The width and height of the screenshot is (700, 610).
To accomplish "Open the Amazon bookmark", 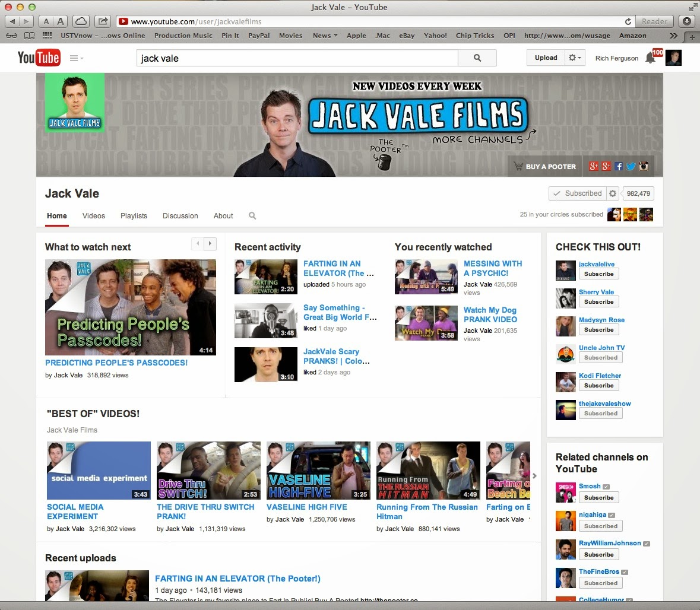I will [632, 36].
